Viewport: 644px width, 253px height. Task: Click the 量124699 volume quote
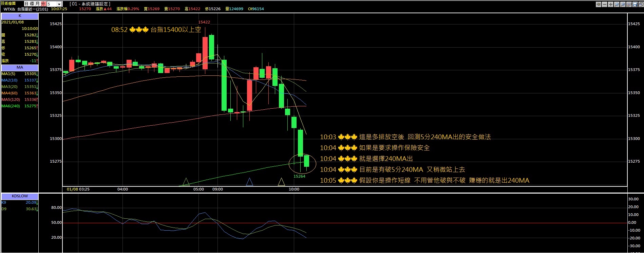pyautogui.click(x=234, y=9)
